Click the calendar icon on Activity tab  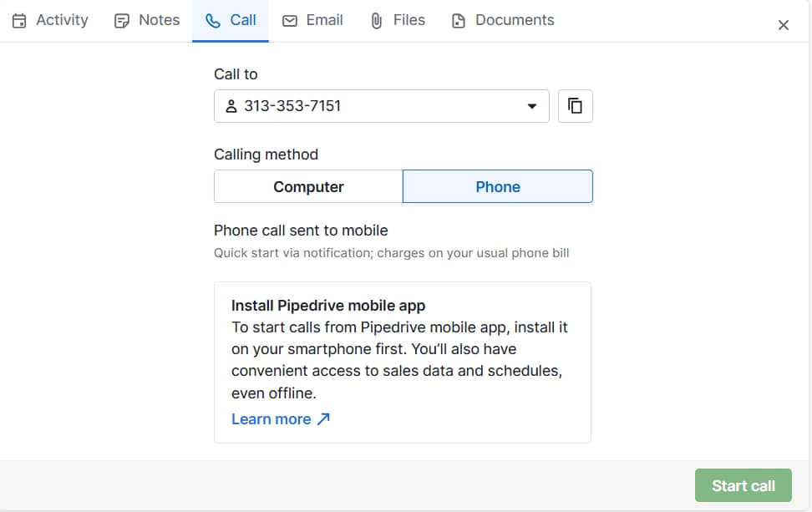(19, 21)
